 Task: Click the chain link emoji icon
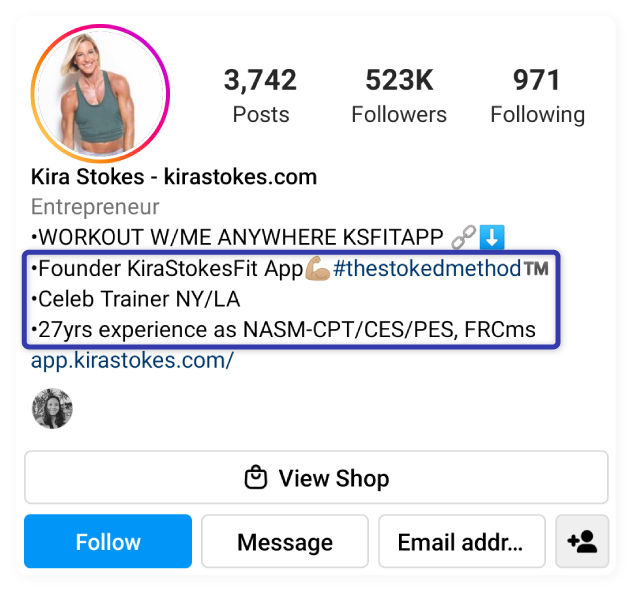tap(463, 238)
